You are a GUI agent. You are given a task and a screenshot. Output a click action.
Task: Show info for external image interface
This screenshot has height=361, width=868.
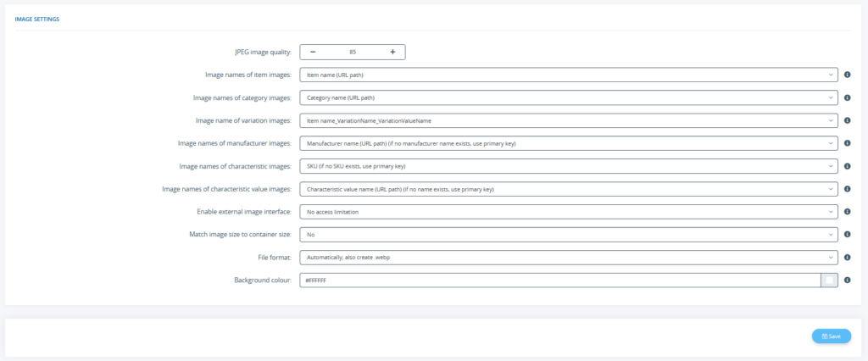[847, 212]
